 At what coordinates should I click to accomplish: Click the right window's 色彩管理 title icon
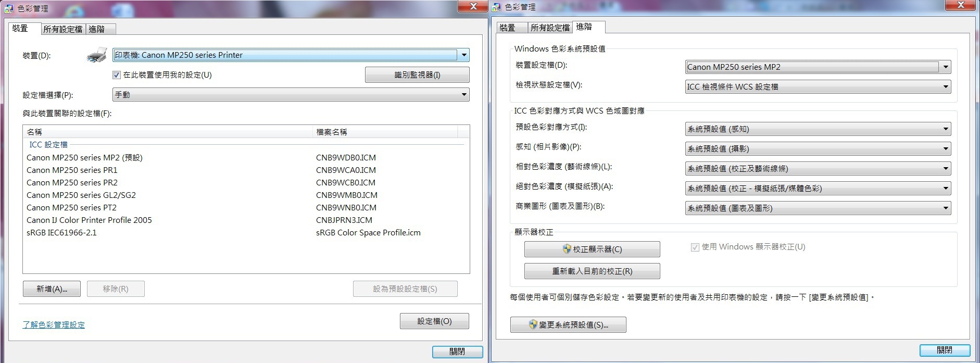[496, 7]
